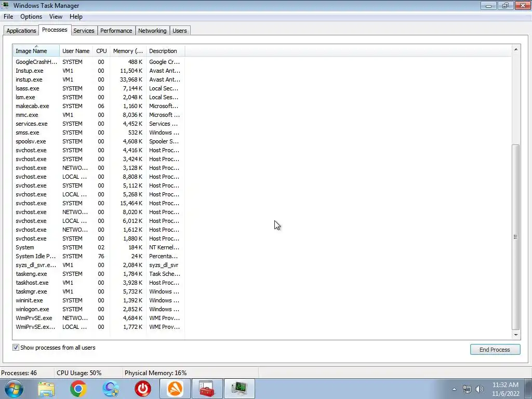Select the makecab.exe process

[99, 106]
